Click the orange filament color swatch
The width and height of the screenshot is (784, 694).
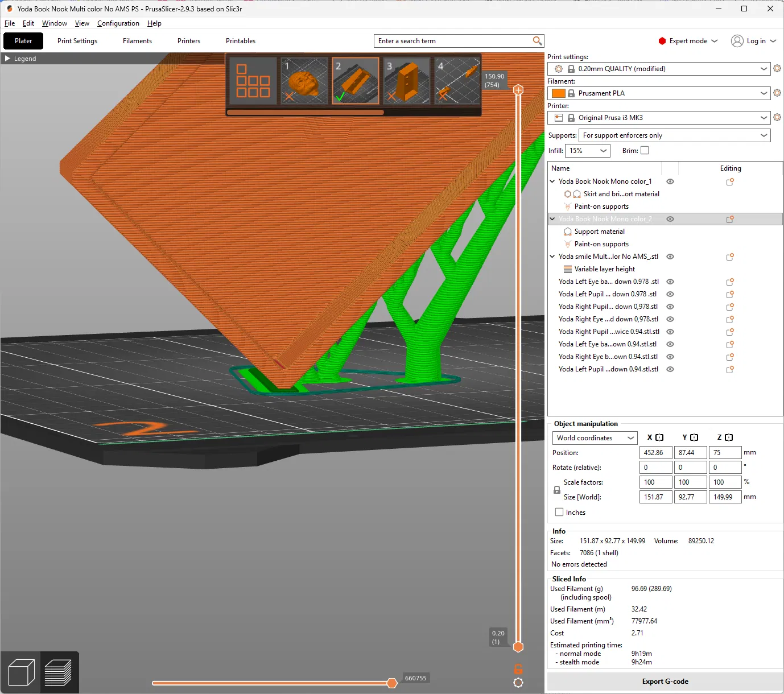(559, 93)
